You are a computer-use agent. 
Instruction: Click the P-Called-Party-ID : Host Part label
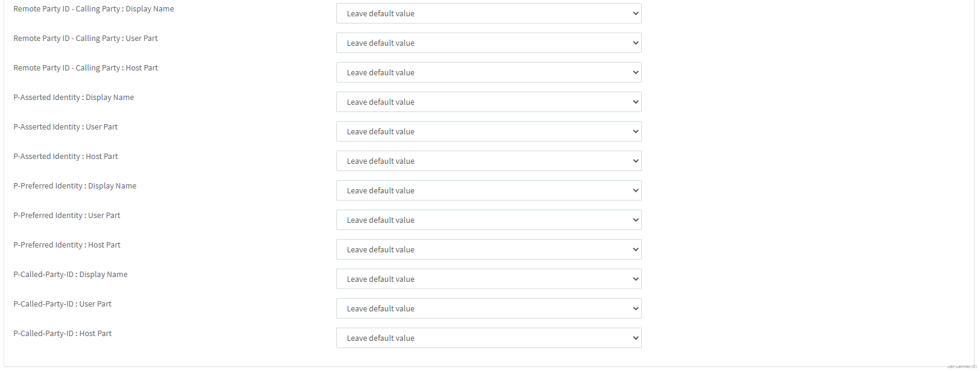pyautogui.click(x=63, y=334)
